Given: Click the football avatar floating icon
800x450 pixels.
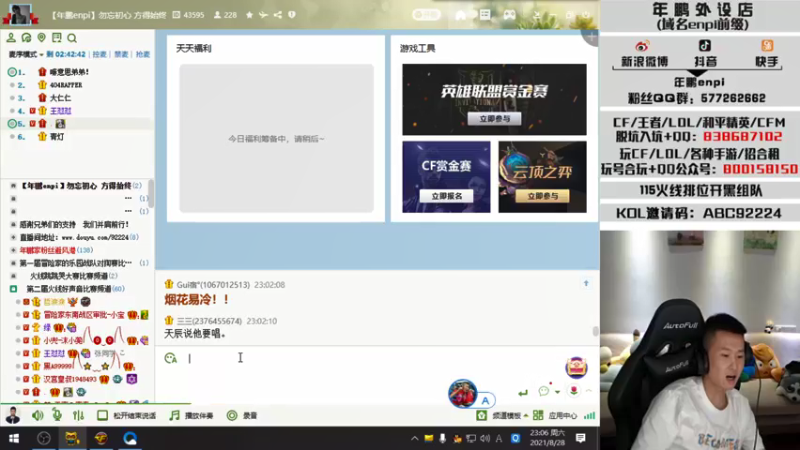Looking at the screenshot, I should 462,393.
